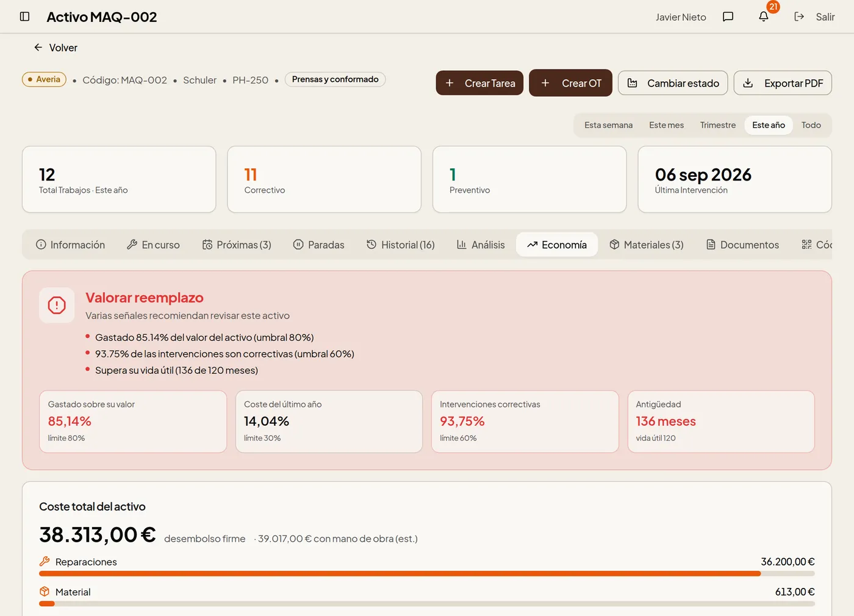This screenshot has height=616, width=854.
Task: Click the Intervenciones correctivas card
Action: click(525, 421)
